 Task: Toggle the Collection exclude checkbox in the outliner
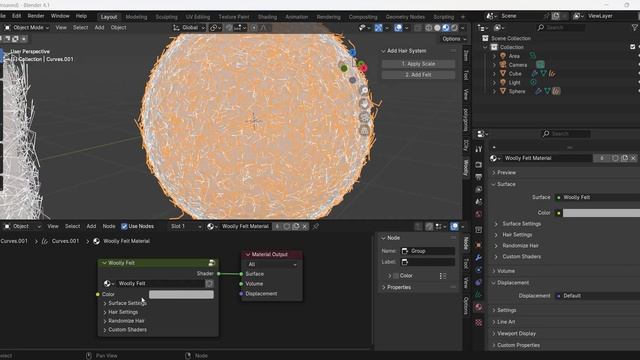coord(633,47)
